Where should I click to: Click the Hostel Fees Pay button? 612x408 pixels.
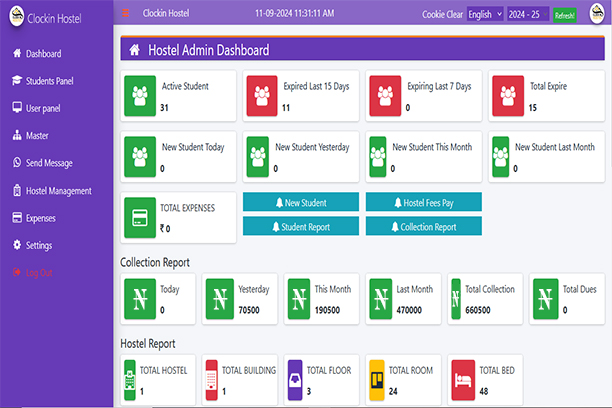click(x=423, y=202)
